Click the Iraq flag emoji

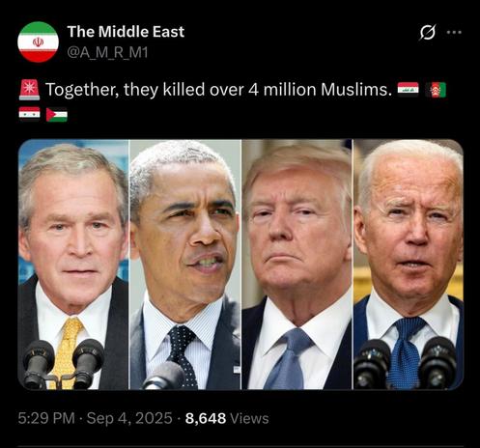[408, 90]
